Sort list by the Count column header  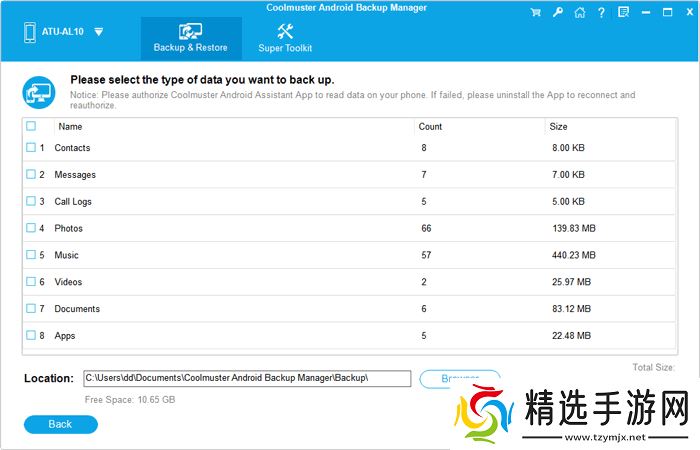pos(430,127)
